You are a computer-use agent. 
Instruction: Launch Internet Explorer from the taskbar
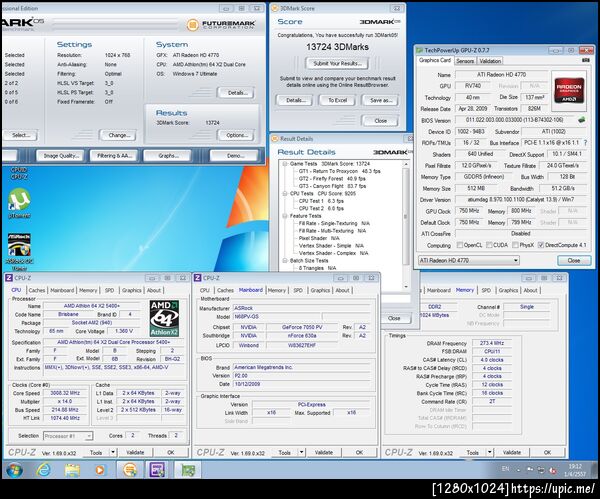[43, 470]
